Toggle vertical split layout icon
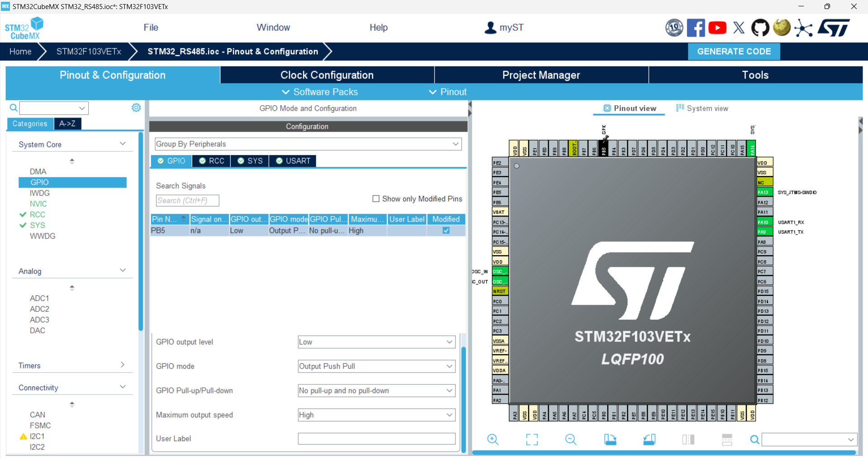 (x=688, y=439)
